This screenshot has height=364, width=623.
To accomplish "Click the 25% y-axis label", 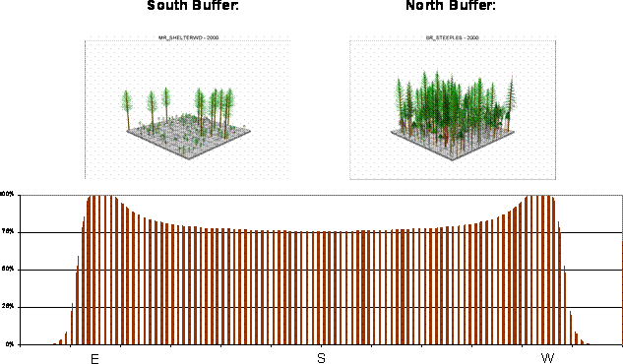I will [x=9, y=307].
